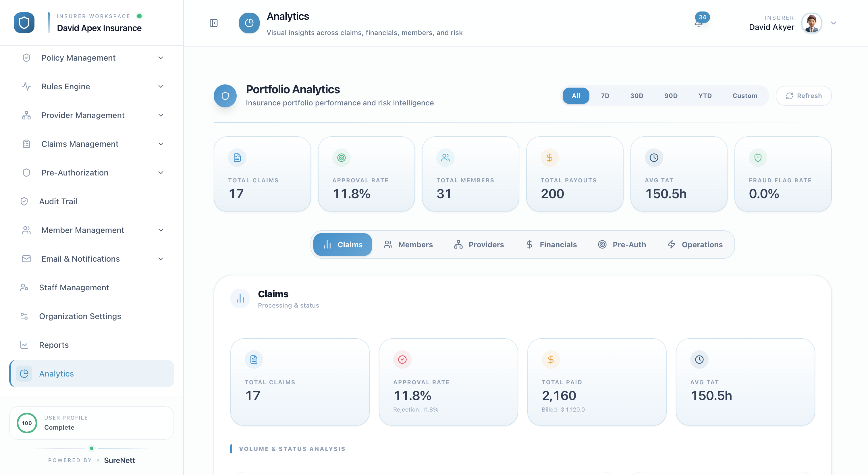Select the 30D time range
This screenshot has height=475, width=868.
click(x=637, y=96)
